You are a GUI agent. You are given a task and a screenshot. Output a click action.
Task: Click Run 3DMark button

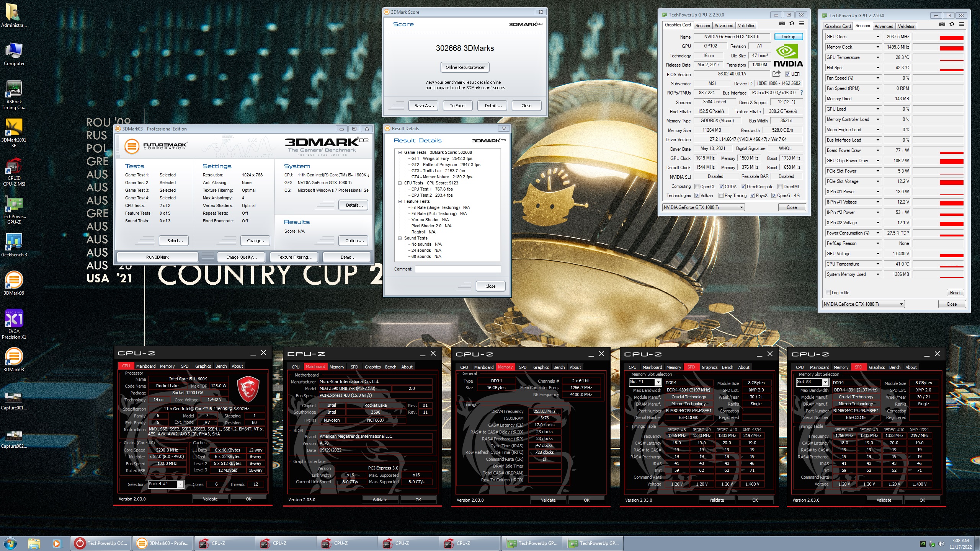pos(157,257)
